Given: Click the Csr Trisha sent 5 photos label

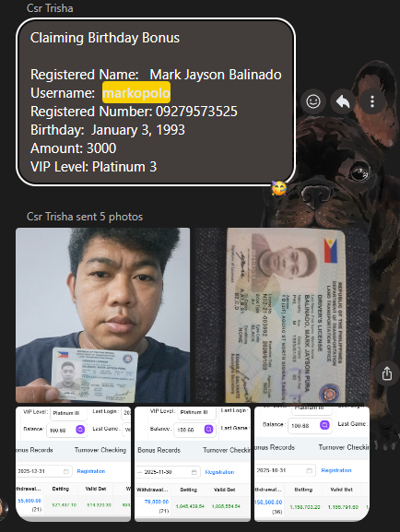Looking at the screenshot, I should click(85, 217).
